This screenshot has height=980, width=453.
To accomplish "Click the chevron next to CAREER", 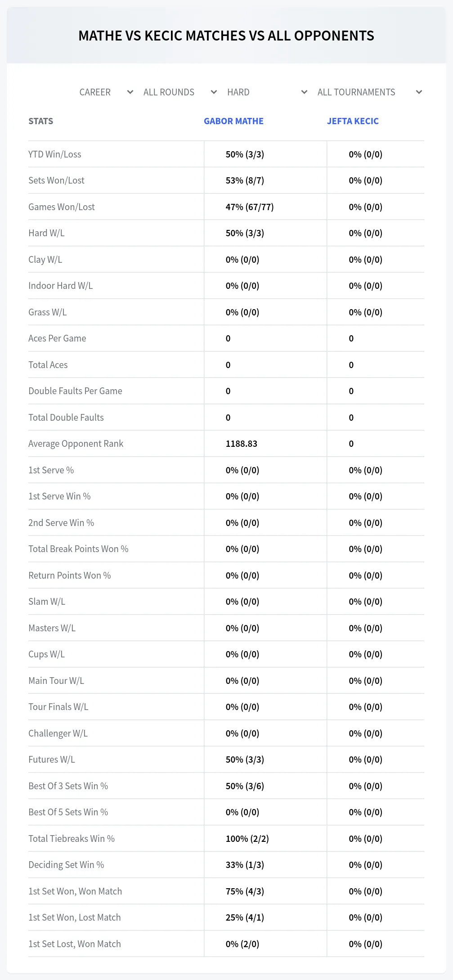I will (x=130, y=92).
